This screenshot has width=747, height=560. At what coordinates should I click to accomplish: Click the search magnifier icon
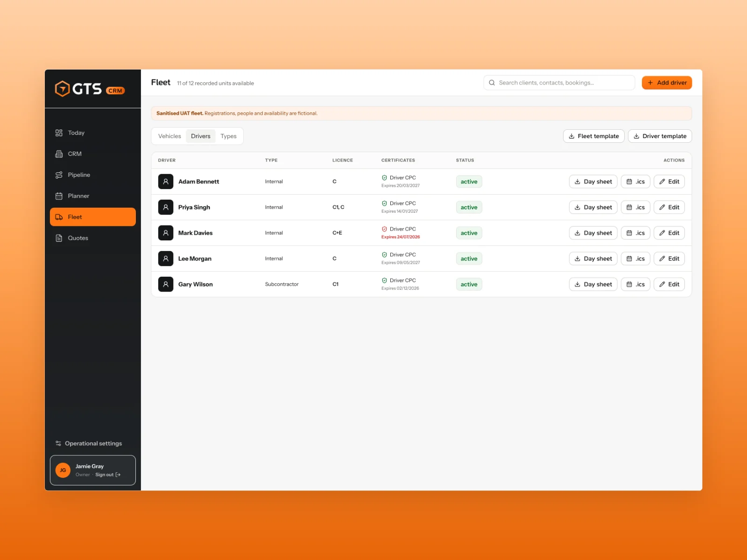tap(492, 83)
